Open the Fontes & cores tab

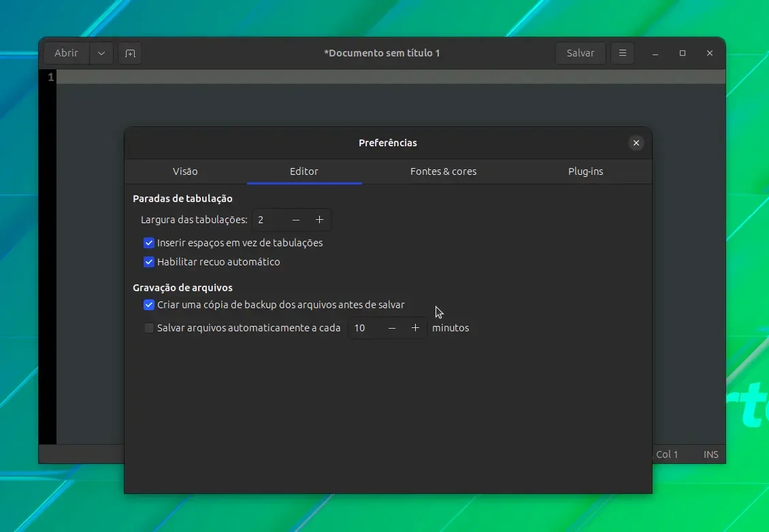tap(443, 171)
